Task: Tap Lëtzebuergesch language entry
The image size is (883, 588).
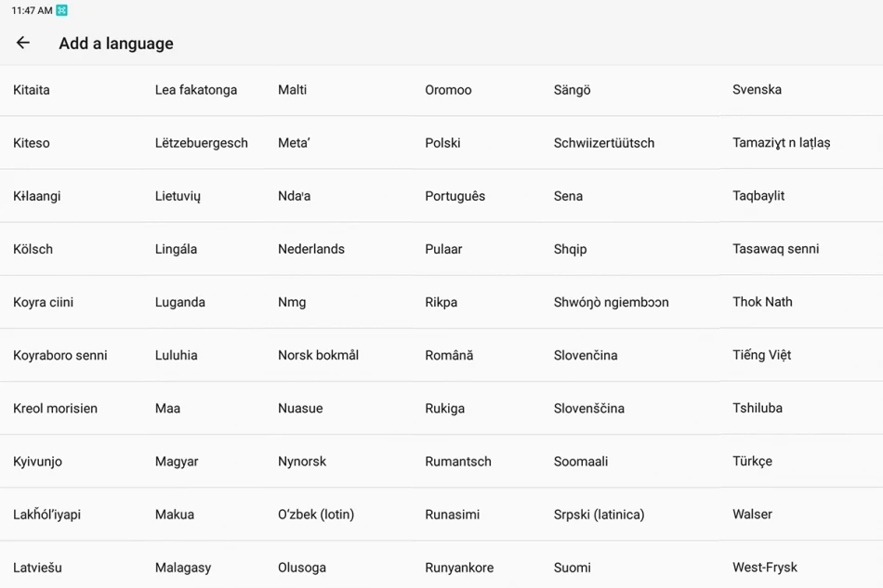Action: point(201,143)
